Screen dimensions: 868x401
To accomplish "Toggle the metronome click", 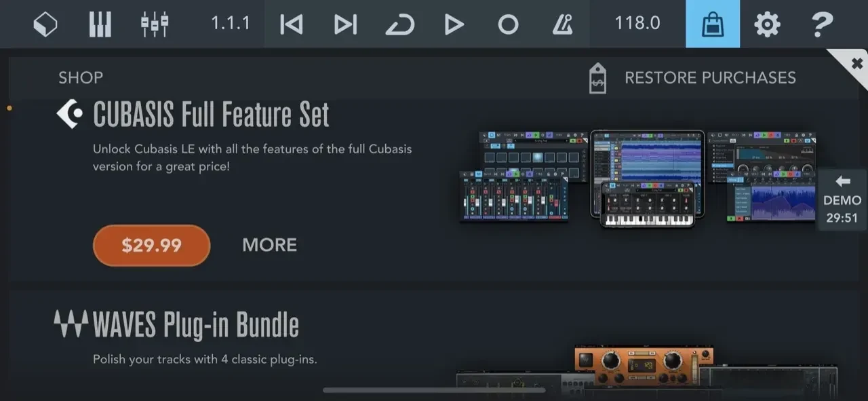I will [562, 24].
